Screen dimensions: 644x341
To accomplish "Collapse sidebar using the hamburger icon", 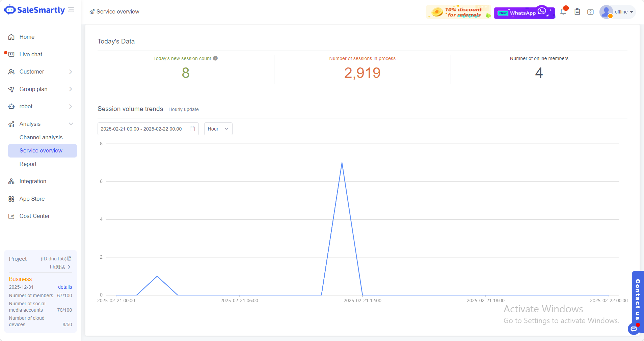I will (71, 9).
